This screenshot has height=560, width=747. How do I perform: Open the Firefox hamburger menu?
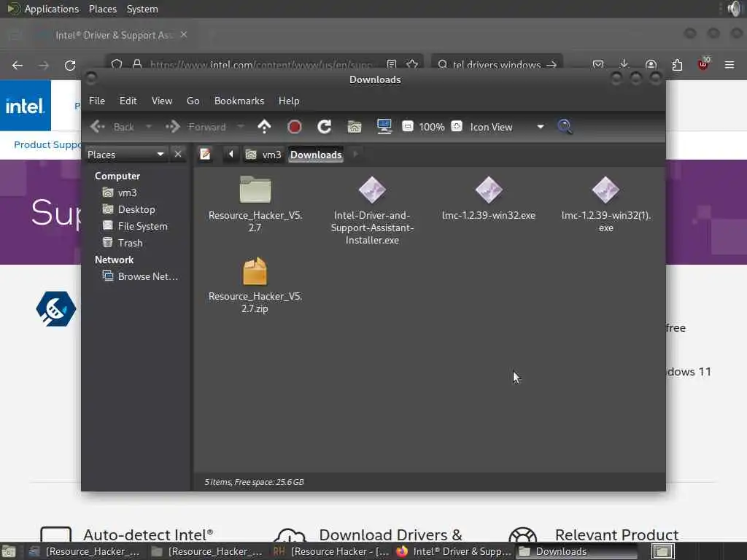(729, 65)
